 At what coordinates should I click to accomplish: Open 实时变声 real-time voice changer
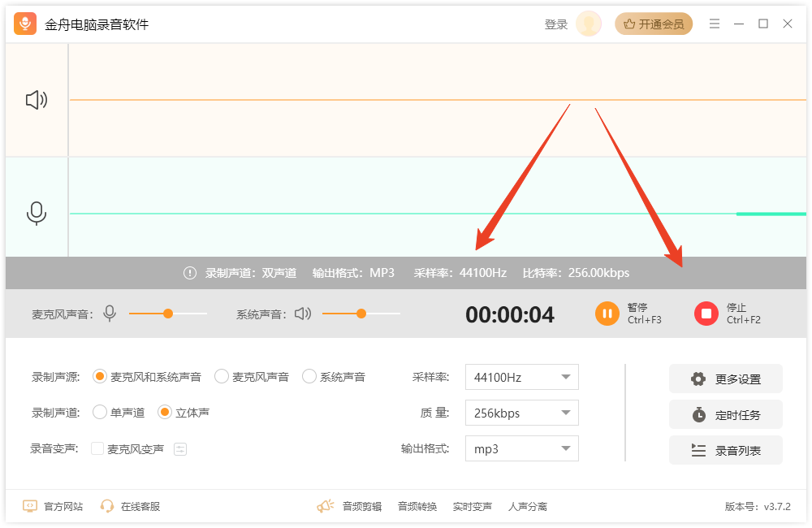click(x=473, y=506)
